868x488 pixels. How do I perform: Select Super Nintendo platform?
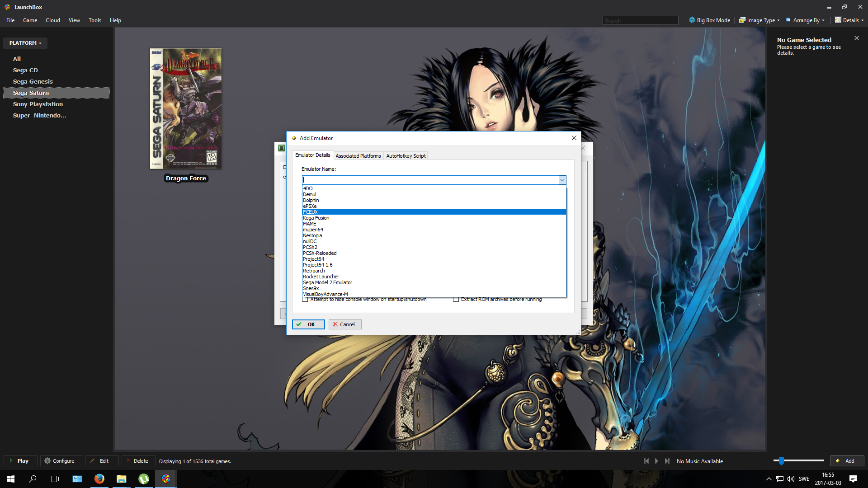(57, 115)
